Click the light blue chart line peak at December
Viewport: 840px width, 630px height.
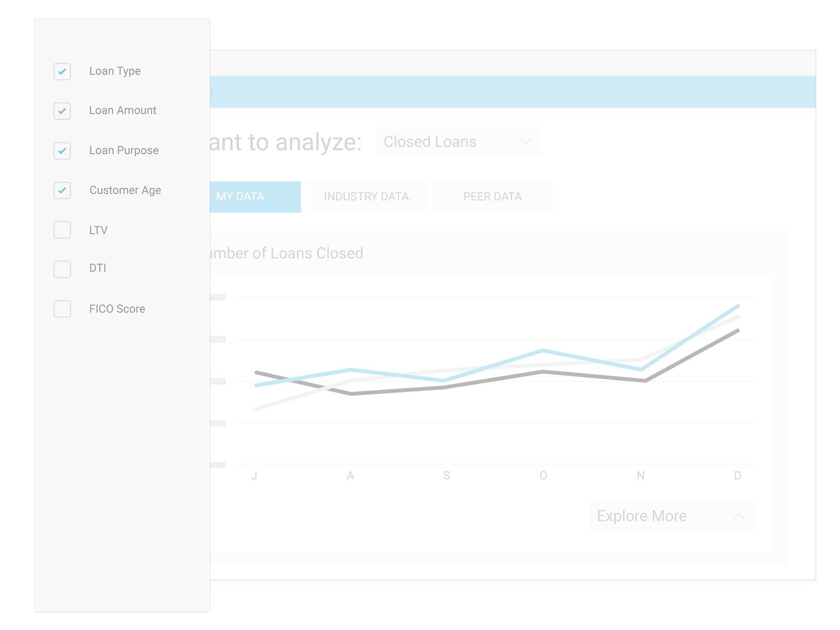click(x=738, y=306)
